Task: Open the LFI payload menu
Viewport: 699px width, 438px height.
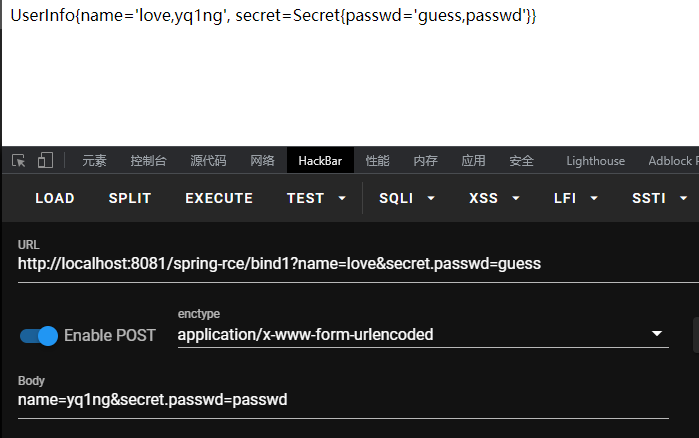Action: point(576,198)
